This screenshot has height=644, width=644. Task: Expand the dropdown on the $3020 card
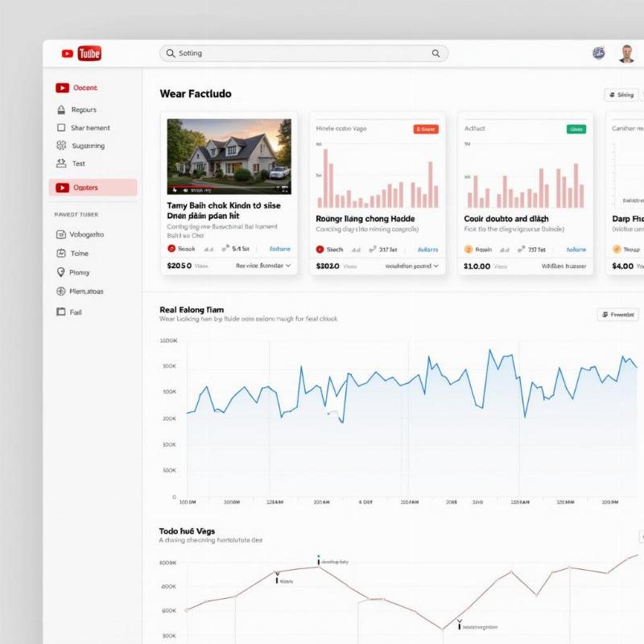tap(436, 265)
